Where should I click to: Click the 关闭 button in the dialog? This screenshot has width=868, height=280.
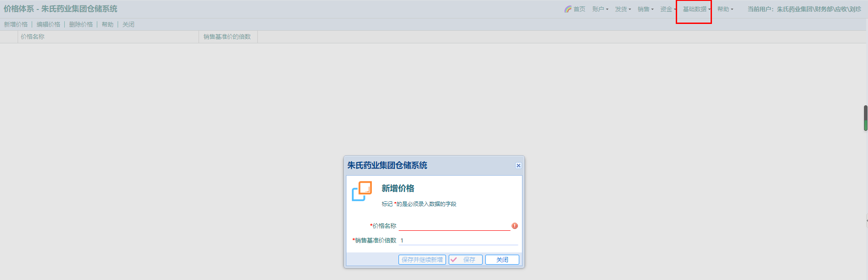coord(502,260)
